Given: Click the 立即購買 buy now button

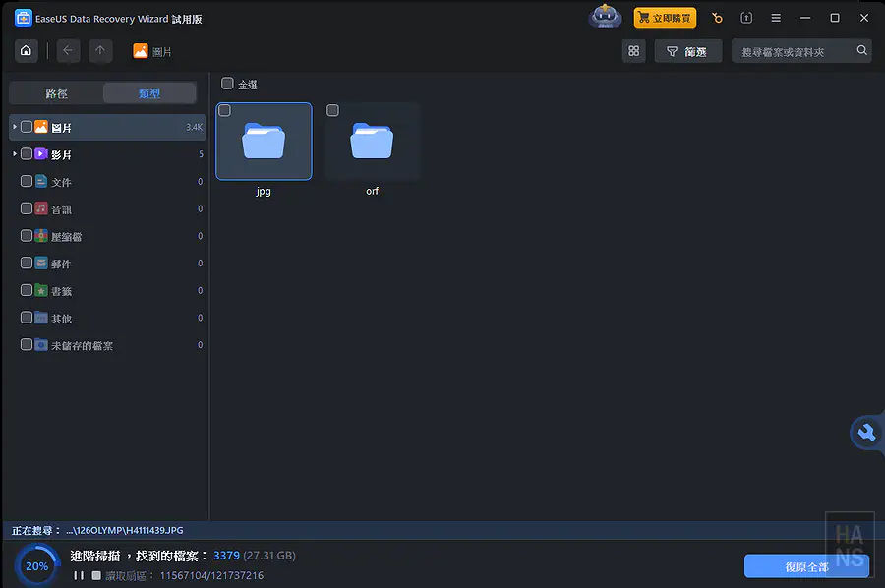Looking at the screenshot, I should tap(665, 18).
